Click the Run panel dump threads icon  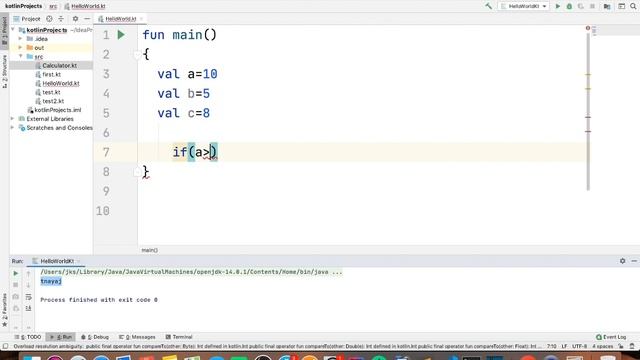click(x=16, y=297)
